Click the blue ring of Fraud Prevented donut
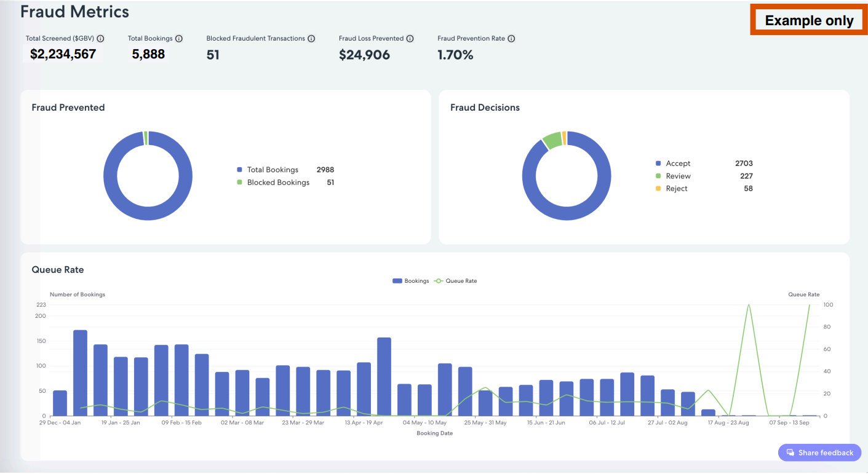 coord(111,176)
